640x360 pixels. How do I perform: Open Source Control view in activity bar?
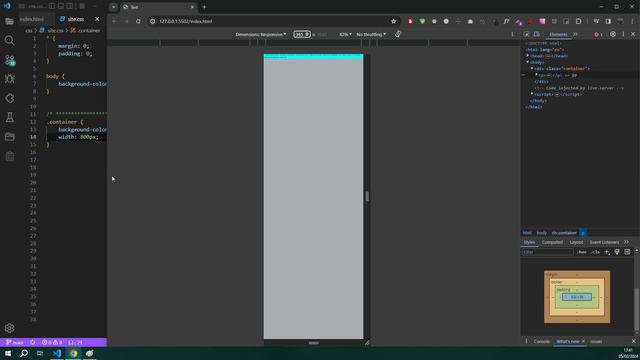9,60
